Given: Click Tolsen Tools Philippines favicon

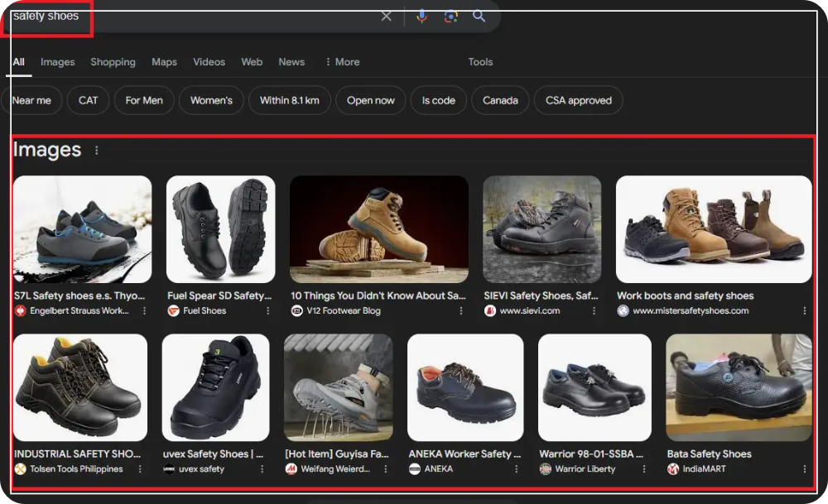Looking at the screenshot, I should (x=20, y=468).
